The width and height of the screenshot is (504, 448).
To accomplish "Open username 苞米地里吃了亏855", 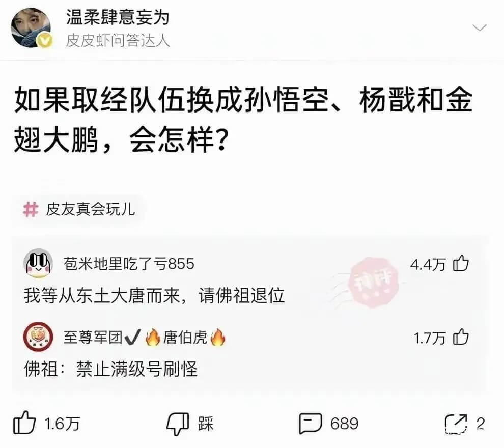I will point(129,264).
